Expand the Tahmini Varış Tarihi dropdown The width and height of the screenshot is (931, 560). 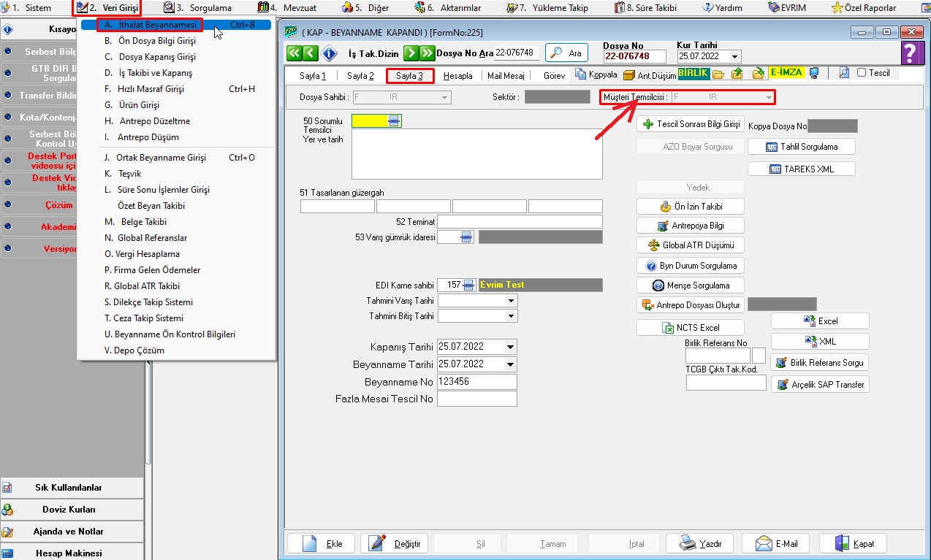coord(510,301)
